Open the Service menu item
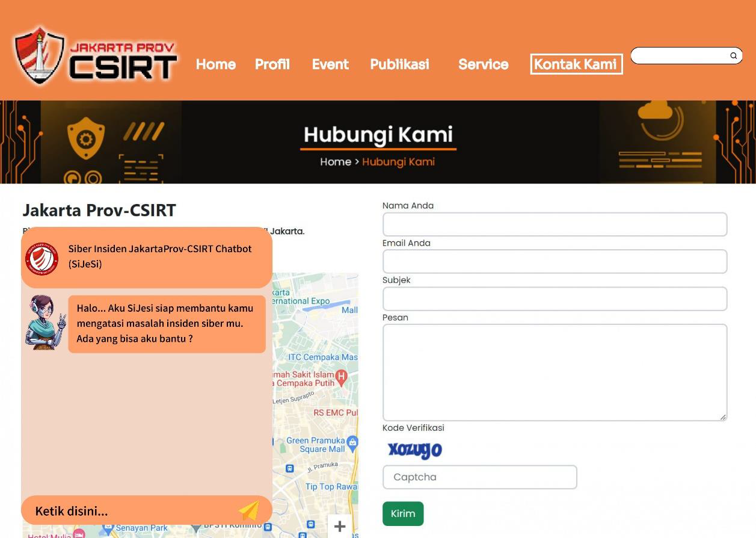The width and height of the screenshot is (756, 538). pos(483,64)
